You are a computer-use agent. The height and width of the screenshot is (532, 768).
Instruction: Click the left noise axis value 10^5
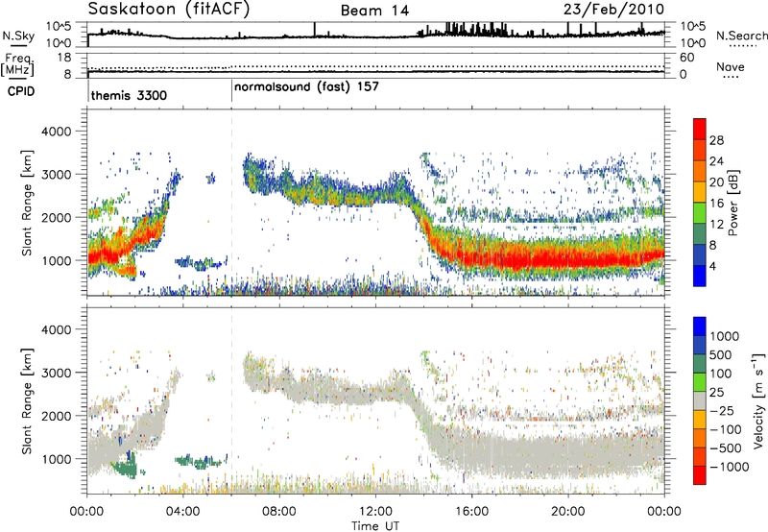pos(59,27)
